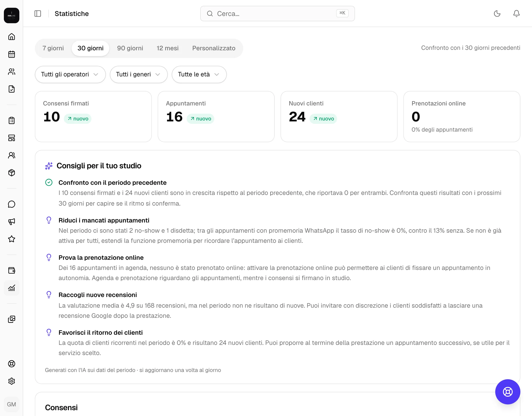Open the GM user avatar
532x416 pixels.
(x=11, y=404)
